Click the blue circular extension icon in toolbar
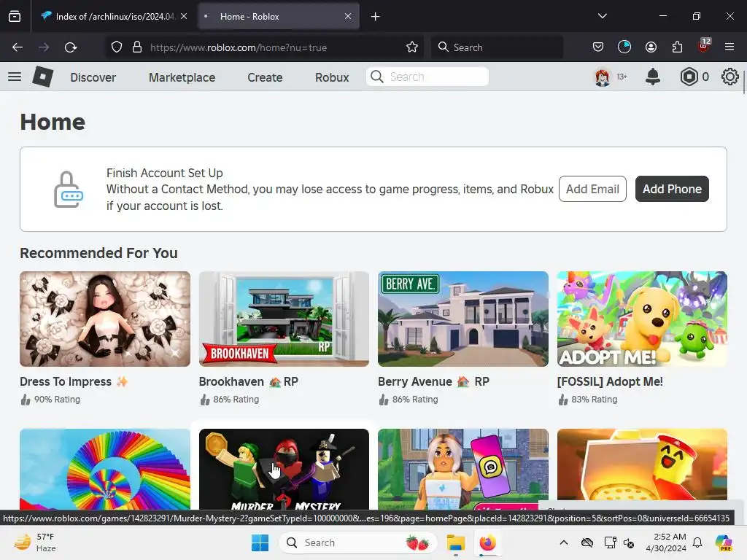747x560 pixels. coord(624,47)
